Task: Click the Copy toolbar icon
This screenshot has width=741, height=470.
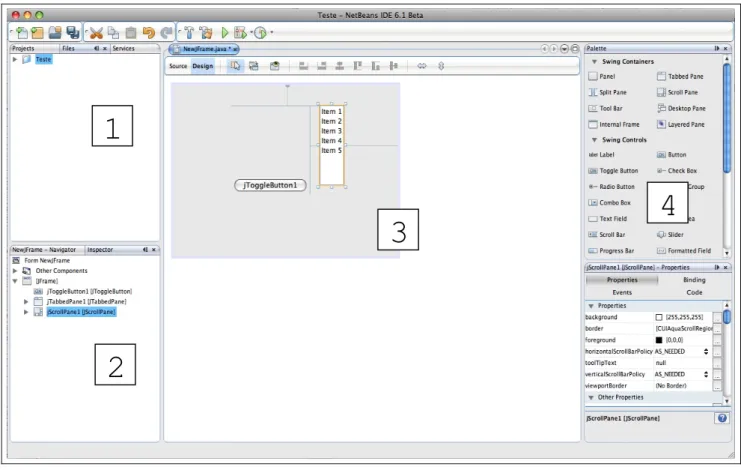Action: pyautogui.click(x=113, y=33)
